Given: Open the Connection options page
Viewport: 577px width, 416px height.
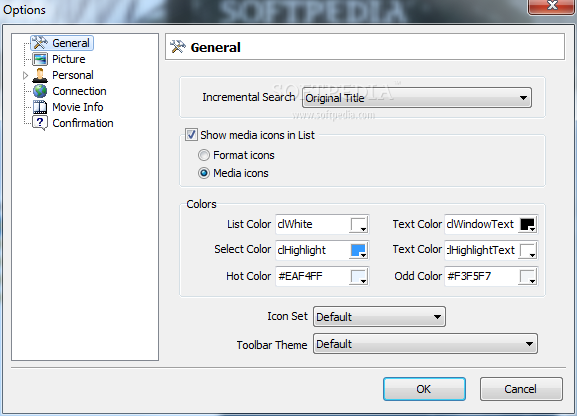Looking at the screenshot, I should [x=79, y=91].
